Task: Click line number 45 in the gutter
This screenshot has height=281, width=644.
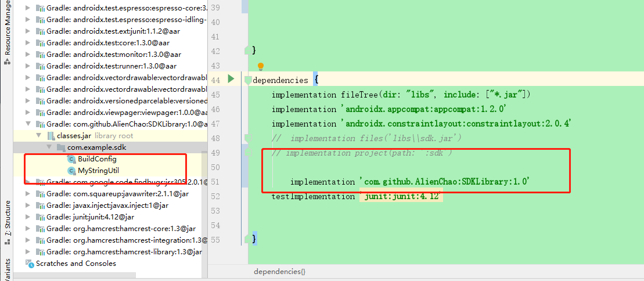Action: 216,95
